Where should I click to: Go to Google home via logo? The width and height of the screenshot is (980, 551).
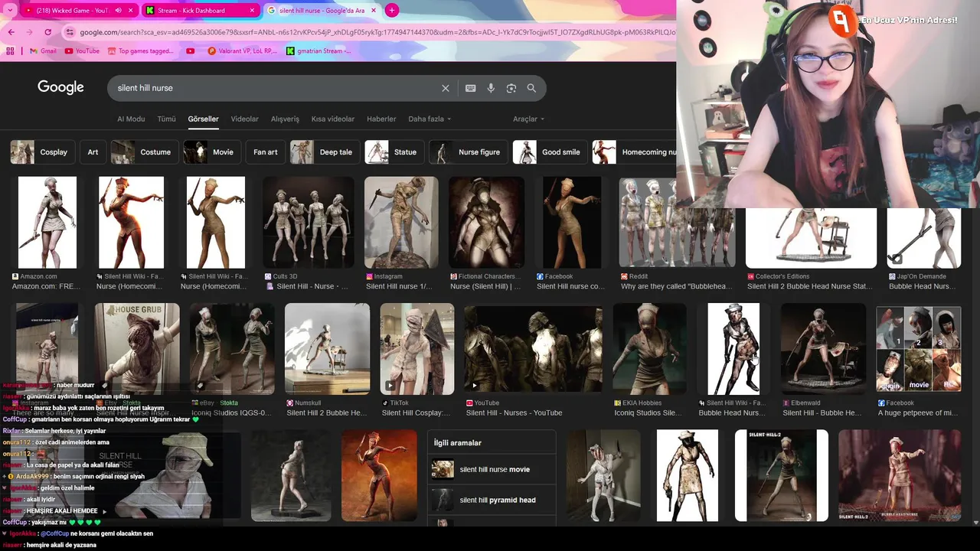point(60,87)
